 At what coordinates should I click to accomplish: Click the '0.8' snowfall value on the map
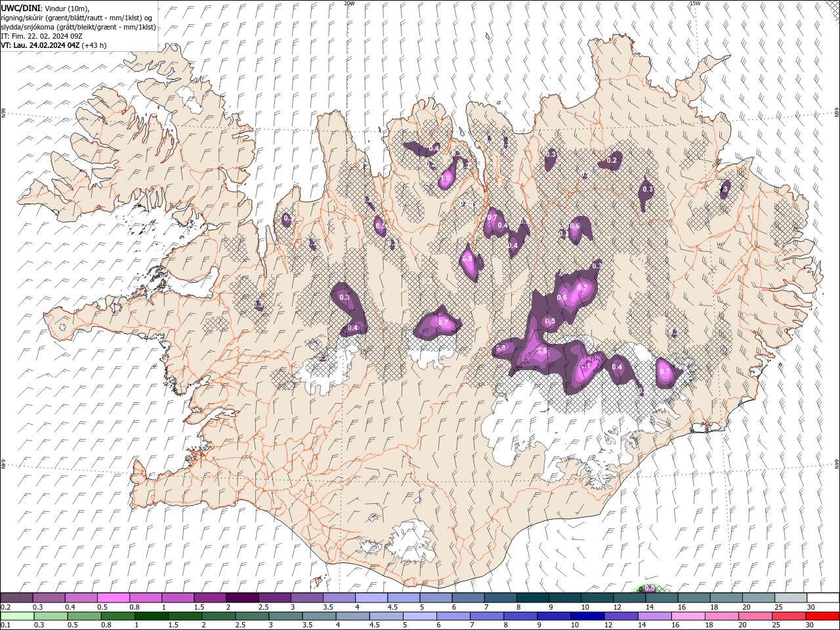pos(467,259)
